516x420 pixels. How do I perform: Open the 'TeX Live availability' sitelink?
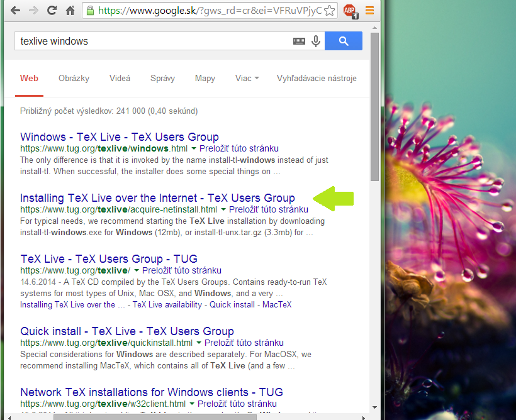[x=167, y=304]
